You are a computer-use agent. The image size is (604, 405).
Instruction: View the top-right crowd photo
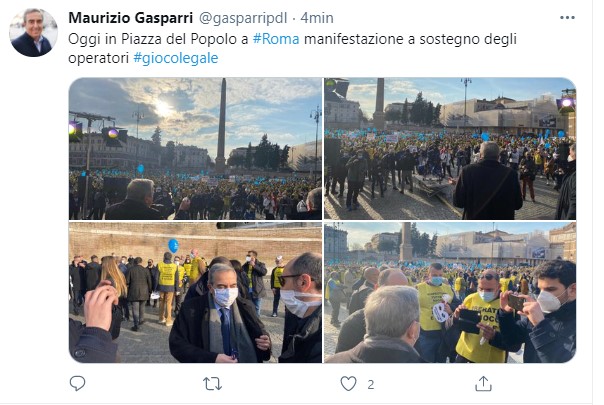(450, 149)
